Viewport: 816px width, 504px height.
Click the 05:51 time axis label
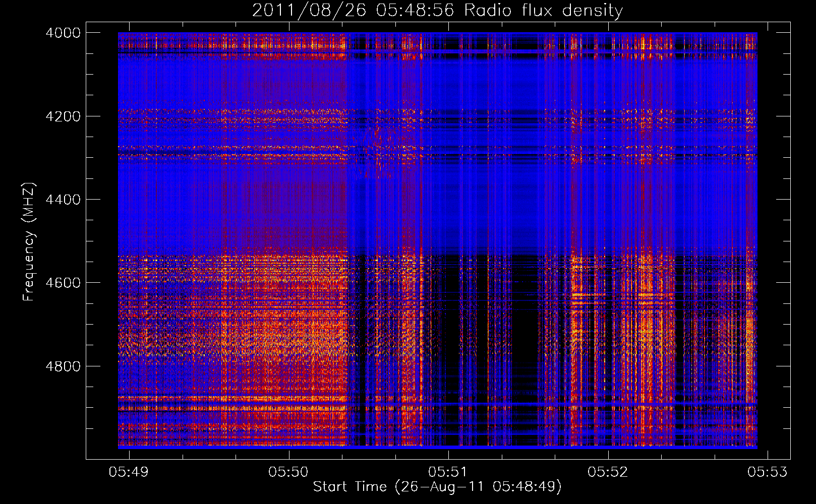[x=448, y=472]
